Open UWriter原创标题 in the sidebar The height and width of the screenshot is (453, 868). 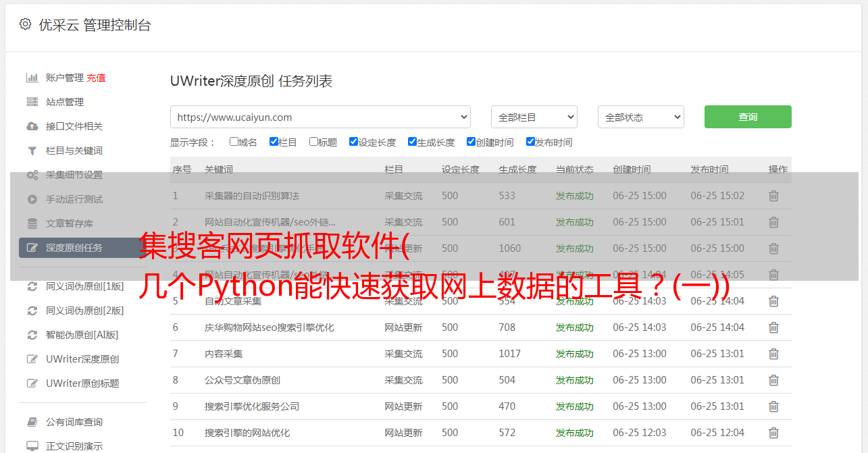[x=82, y=383]
